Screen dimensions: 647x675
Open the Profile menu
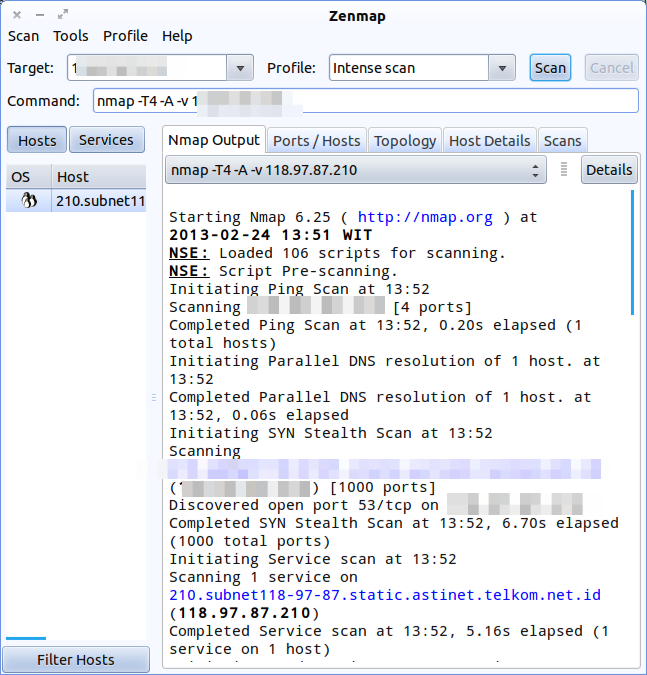125,36
